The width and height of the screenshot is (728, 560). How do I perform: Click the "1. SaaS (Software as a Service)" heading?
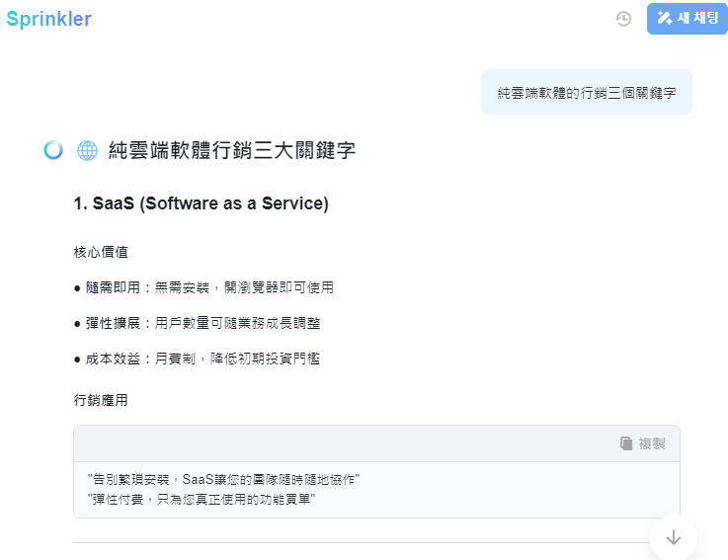(x=201, y=204)
